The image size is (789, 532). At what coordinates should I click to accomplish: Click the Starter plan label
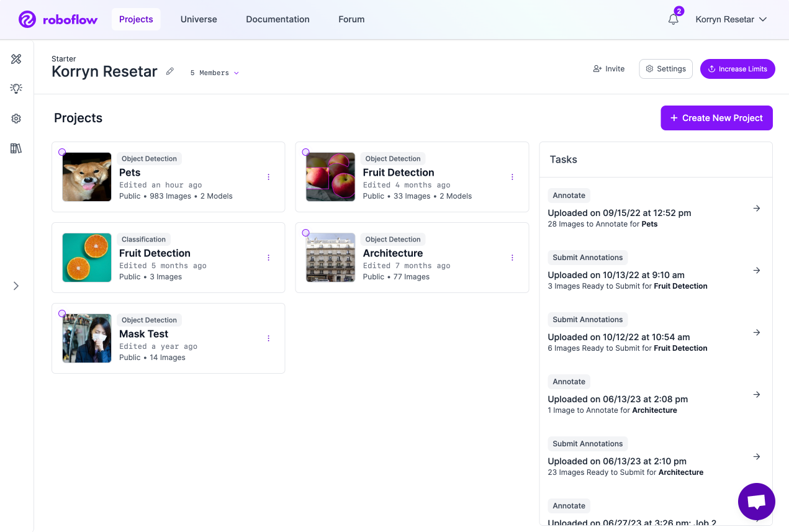64,59
